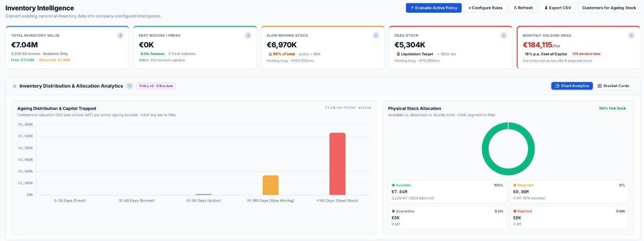
Task: Click the Click-to-filter active label
Action: (x=348, y=108)
